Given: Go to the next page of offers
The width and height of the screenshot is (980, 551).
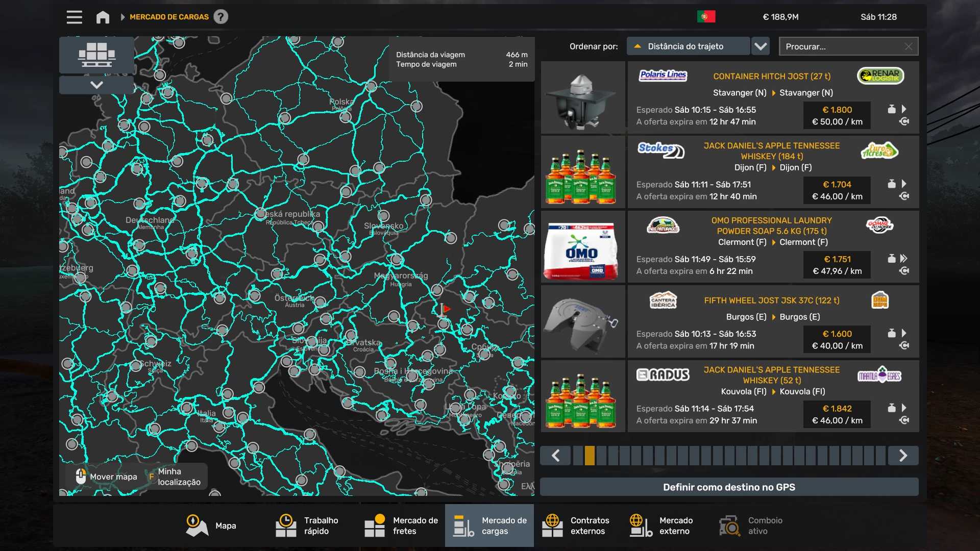Looking at the screenshot, I should (902, 456).
